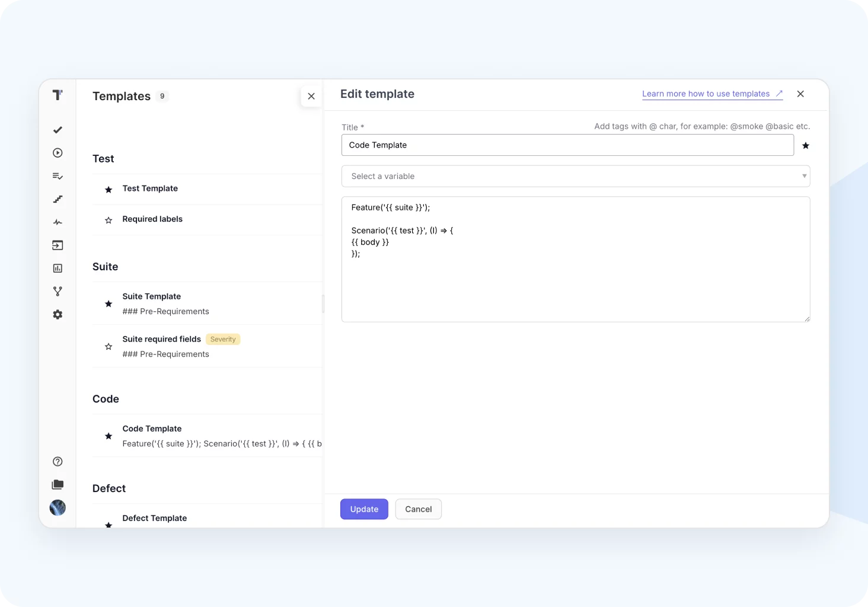Open the Imports icon in sidebar
Image resolution: width=868 pixels, height=607 pixels.
click(58, 245)
